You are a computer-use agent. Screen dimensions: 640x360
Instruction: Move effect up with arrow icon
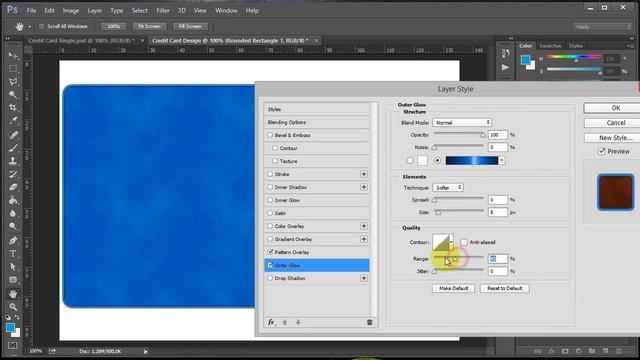click(x=285, y=322)
